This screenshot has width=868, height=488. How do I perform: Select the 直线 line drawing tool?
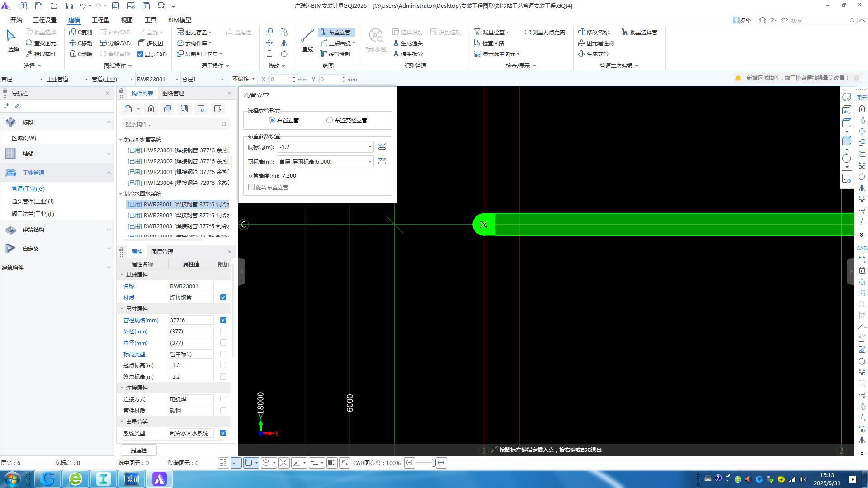point(307,41)
